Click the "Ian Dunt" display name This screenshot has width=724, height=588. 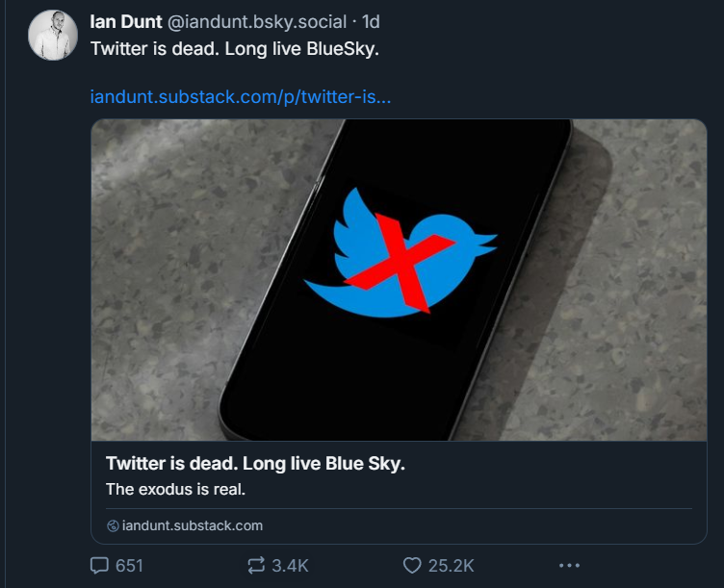pos(125,22)
